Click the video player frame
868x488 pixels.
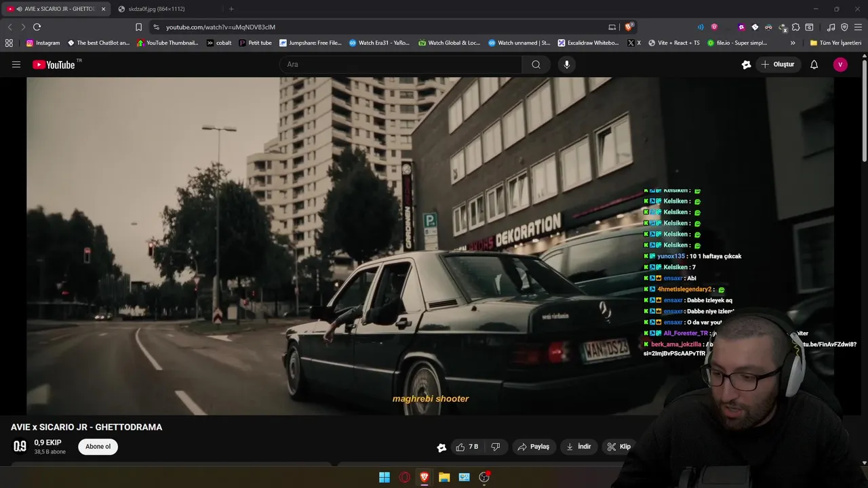[x=431, y=245]
